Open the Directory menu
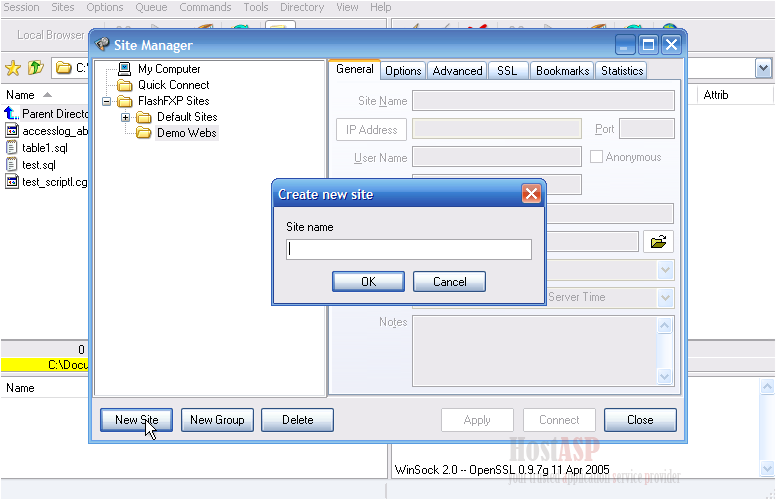Image resolution: width=776 pixels, height=500 pixels. coord(302,7)
